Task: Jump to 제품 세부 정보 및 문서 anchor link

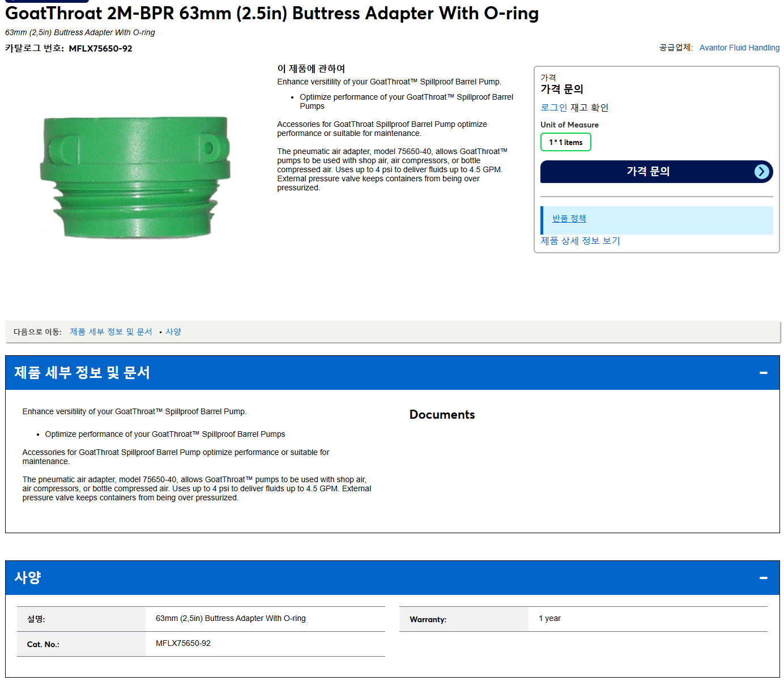Action: click(111, 332)
